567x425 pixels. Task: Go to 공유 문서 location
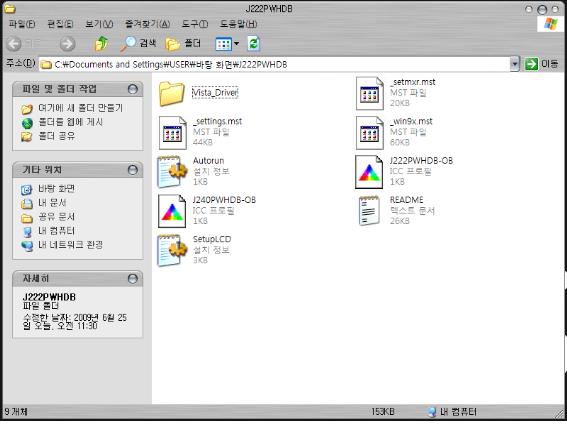pyautogui.click(x=56, y=217)
